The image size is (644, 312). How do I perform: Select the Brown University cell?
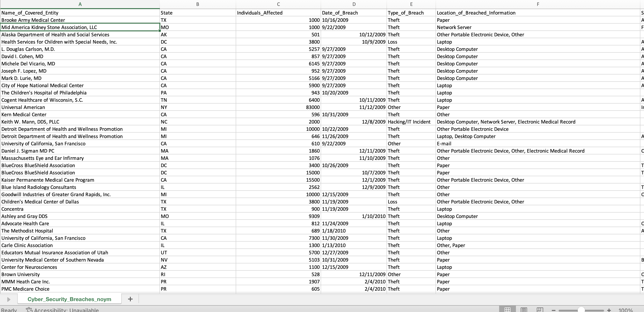coord(80,274)
